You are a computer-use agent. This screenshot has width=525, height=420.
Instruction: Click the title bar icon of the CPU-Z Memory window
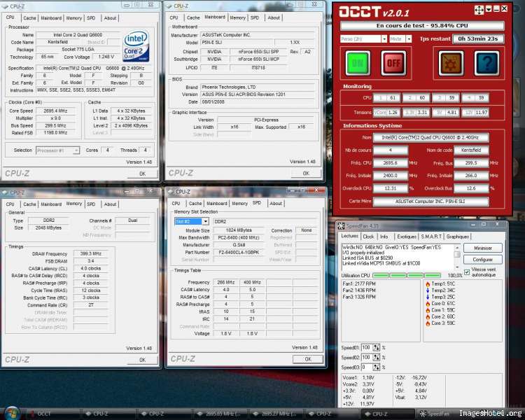point(5,192)
